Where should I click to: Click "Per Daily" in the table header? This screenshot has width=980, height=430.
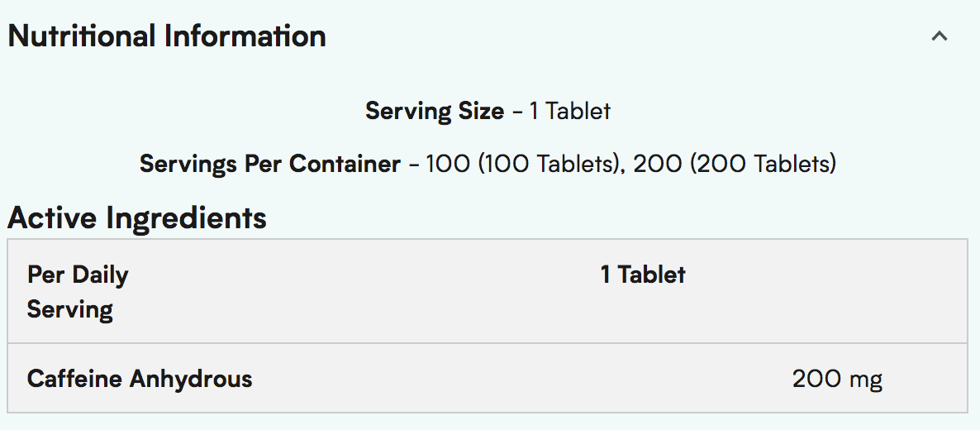coord(78,275)
